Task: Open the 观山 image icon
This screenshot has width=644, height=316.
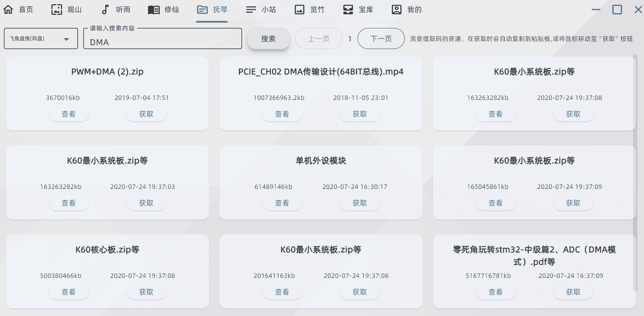Action: (x=56, y=10)
